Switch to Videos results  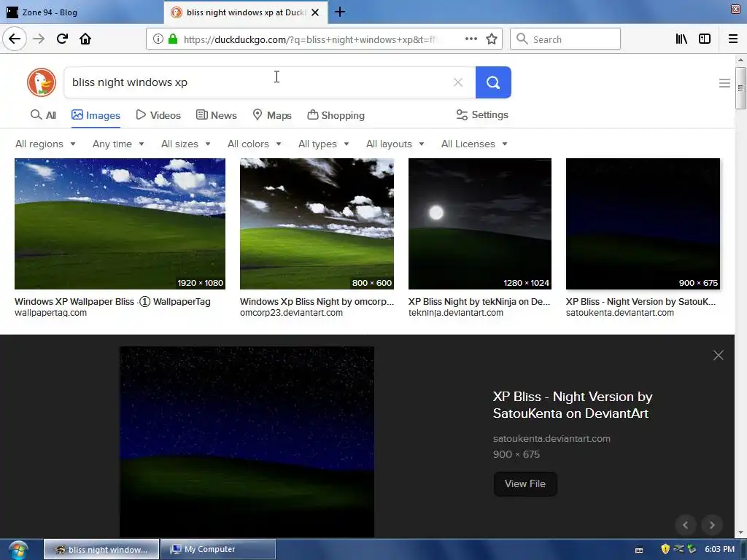point(158,115)
